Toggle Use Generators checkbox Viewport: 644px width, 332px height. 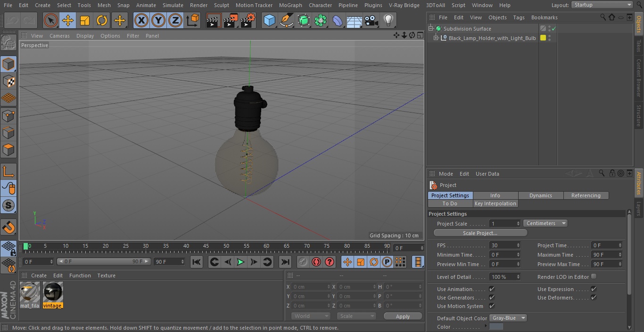click(492, 297)
